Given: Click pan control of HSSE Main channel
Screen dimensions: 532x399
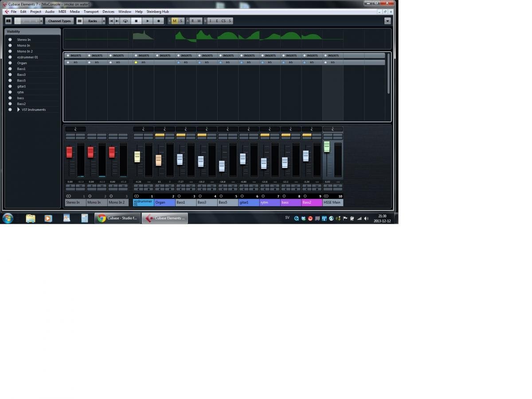Looking at the screenshot, I should pyautogui.click(x=333, y=129).
